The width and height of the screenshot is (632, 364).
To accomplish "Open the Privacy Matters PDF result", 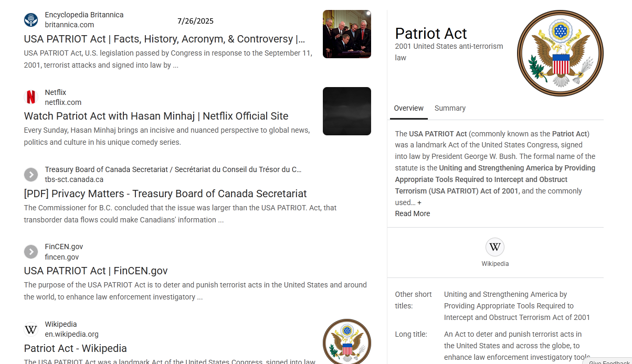I will 165,194.
